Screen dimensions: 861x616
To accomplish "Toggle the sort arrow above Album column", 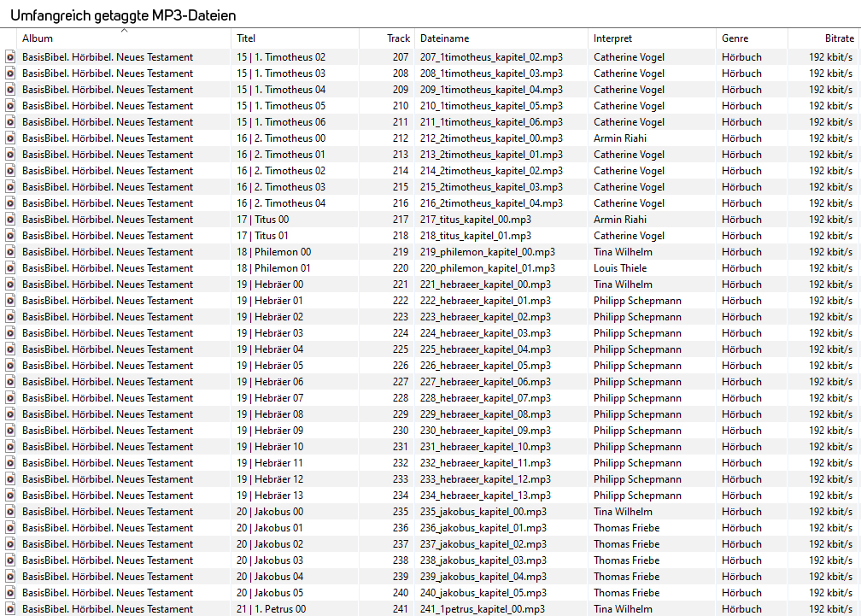I will (124, 31).
